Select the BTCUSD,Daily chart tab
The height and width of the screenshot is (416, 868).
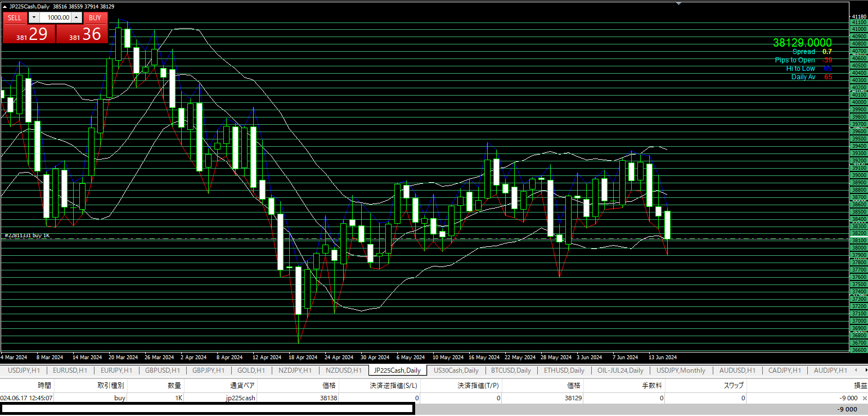tap(511, 370)
